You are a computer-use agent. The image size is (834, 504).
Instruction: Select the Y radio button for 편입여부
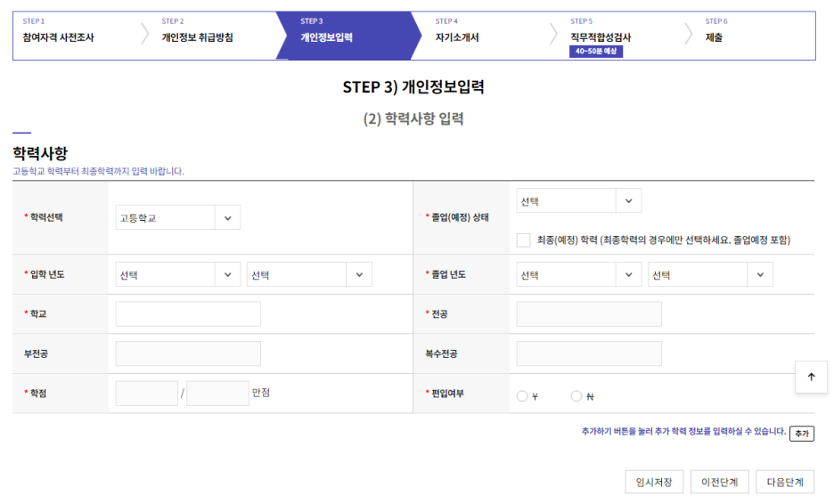pyautogui.click(x=522, y=396)
